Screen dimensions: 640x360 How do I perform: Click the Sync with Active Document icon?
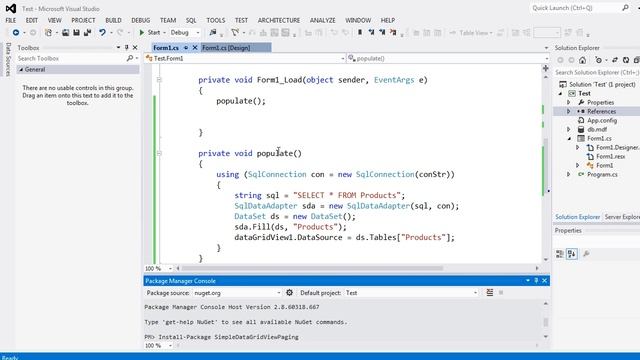[x=615, y=60]
